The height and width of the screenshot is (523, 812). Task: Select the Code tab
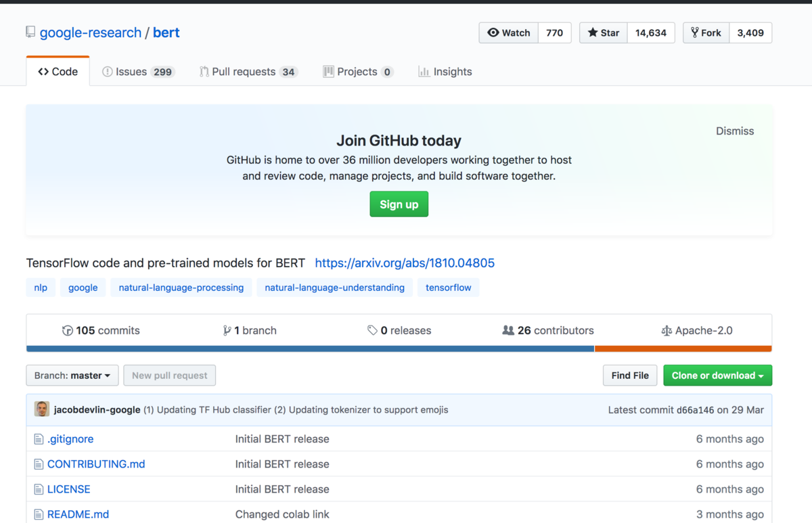click(58, 71)
